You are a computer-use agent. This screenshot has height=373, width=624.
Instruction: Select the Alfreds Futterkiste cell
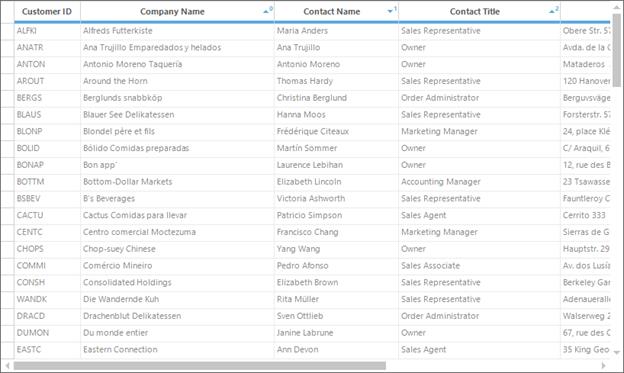(177, 31)
